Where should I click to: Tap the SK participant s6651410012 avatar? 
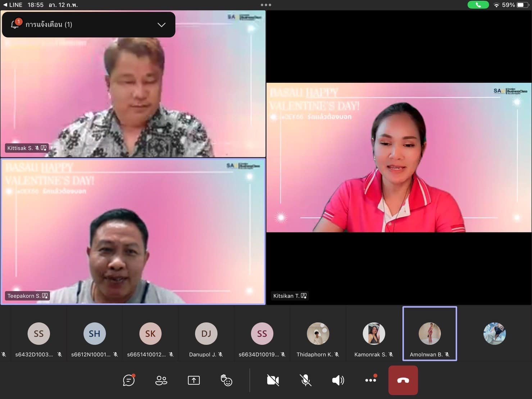(150, 334)
